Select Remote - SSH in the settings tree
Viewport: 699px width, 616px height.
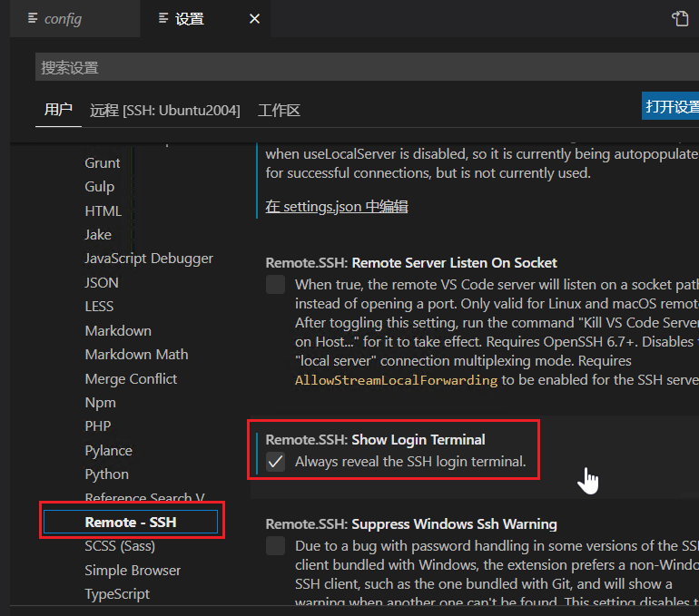point(131,522)
